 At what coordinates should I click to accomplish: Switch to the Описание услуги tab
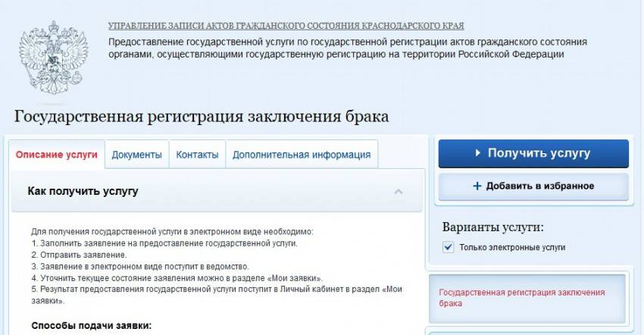tap(57, 155)
